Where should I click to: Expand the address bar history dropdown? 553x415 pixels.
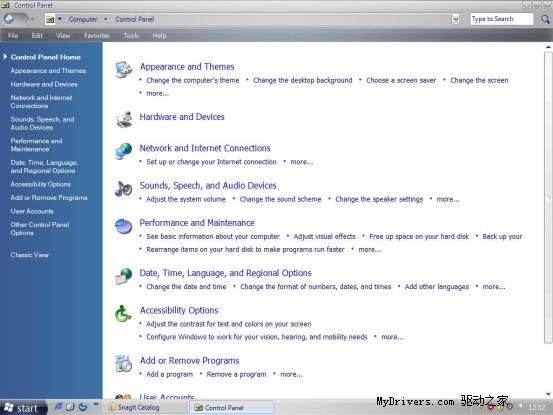456,19
